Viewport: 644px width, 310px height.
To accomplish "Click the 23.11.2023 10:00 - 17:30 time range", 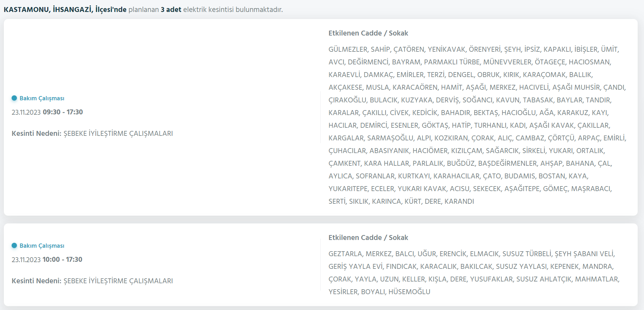I will tap(47, 260).
